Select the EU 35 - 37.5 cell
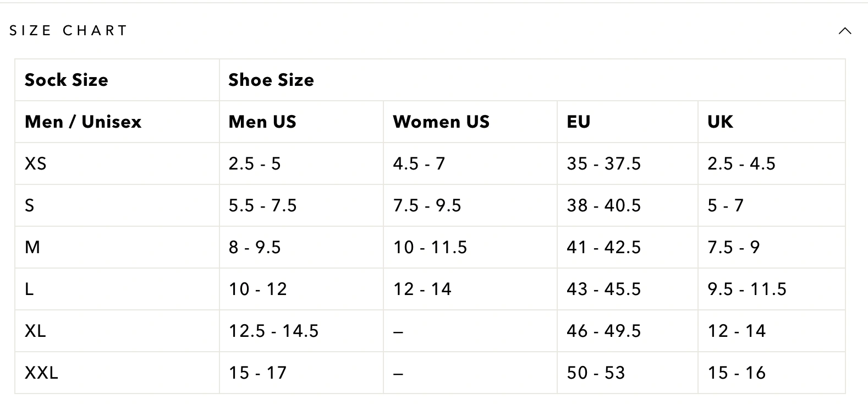The image size is (868, 404). [628, 163]
